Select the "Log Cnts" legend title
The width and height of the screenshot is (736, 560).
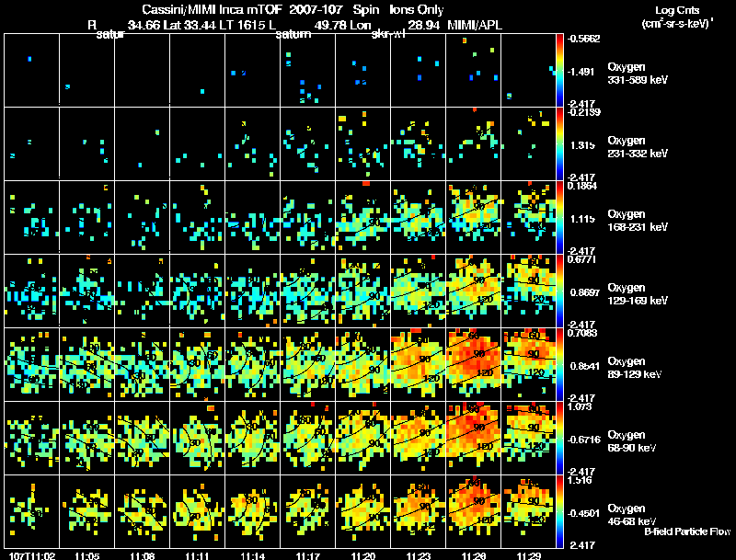point(676,10)
